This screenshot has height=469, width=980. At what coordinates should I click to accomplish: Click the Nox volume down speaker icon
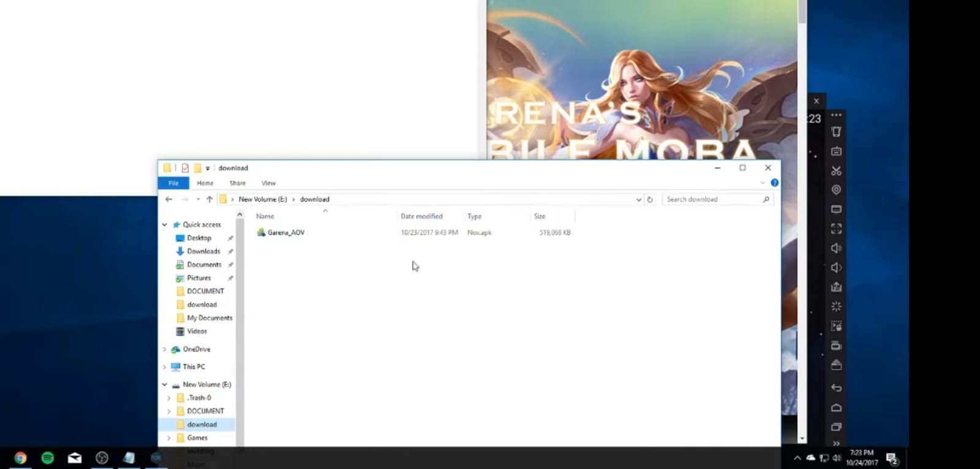coord(836,267)
